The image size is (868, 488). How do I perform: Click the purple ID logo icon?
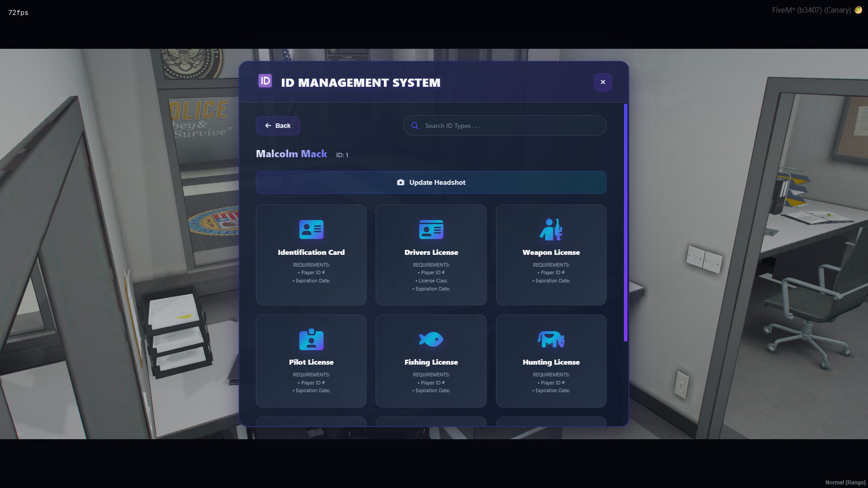[x=265, y=81]
